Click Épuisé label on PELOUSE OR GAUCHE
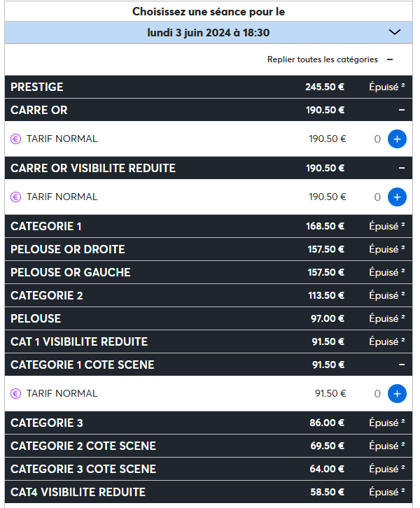 [x=386, y=272]
